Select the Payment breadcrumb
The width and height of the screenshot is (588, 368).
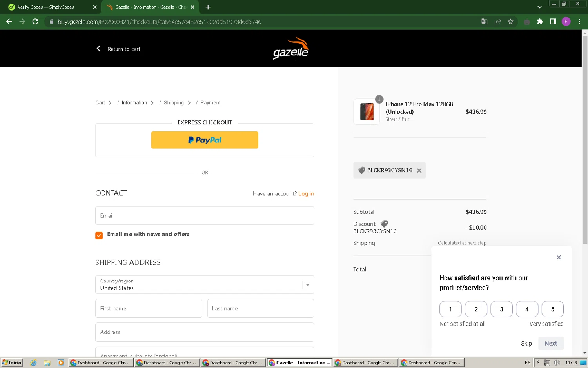pos(211,103)
